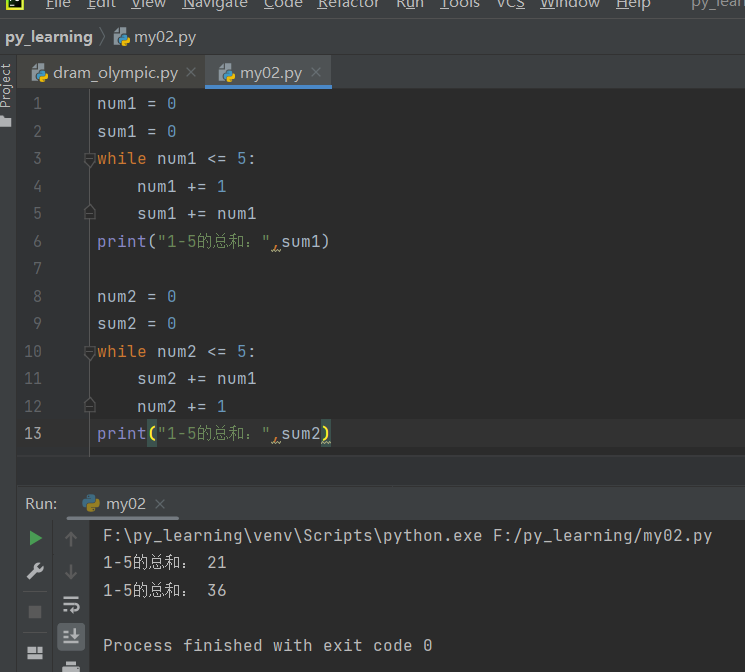Image resolution: width=745 pixels, height=672 pixels.
Task: Click the PyCharm application icon in title bar
Action: pos(14,4)
